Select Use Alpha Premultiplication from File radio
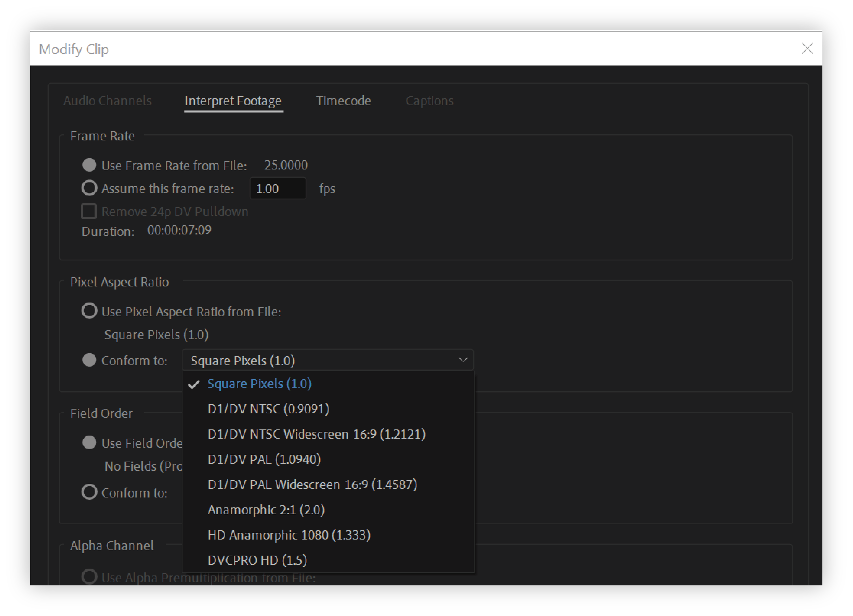853x616 pixels. (x=89, y=576)
